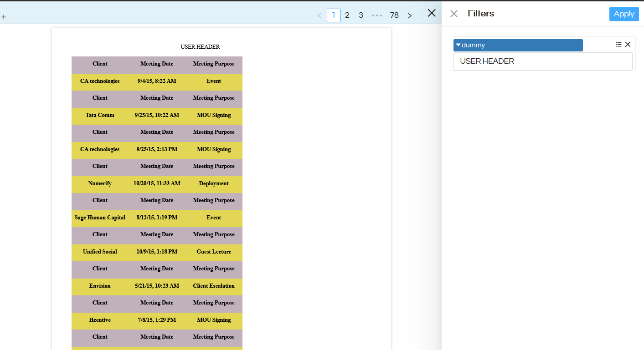
Task: Click the USER HEADER filter value field
Action: coord(542,61)
